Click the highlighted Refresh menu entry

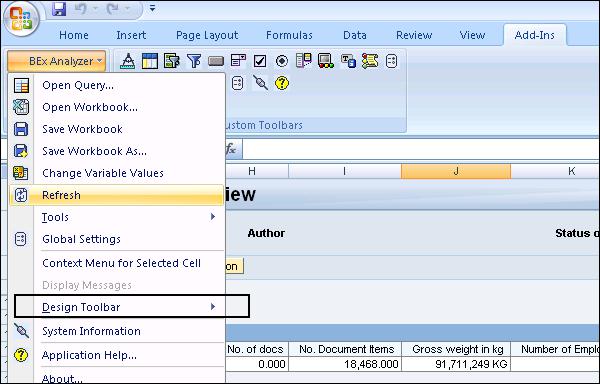(x=116, y=195)
